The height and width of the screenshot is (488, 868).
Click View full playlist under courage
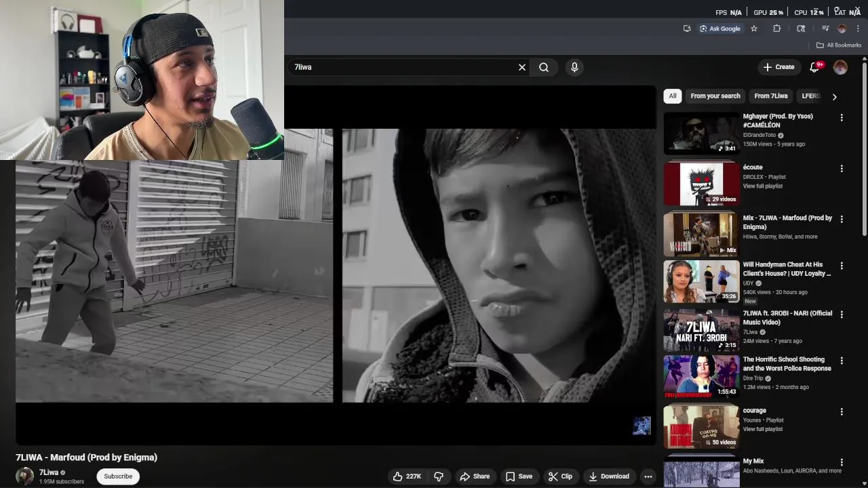tap(763, 429)
